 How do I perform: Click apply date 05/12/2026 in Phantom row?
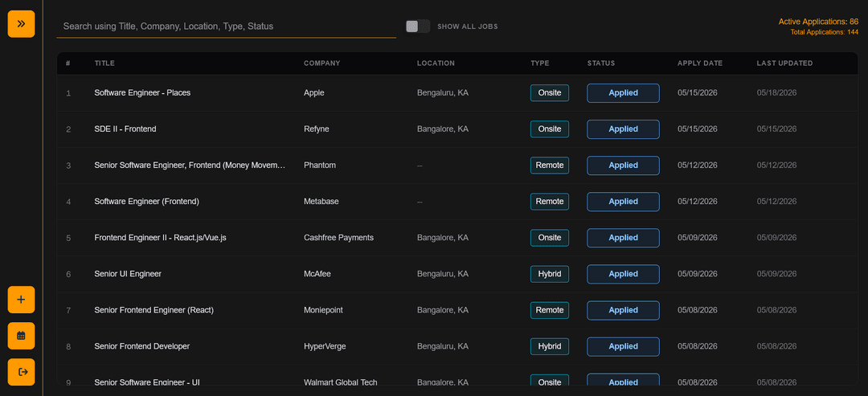(698, 165)
